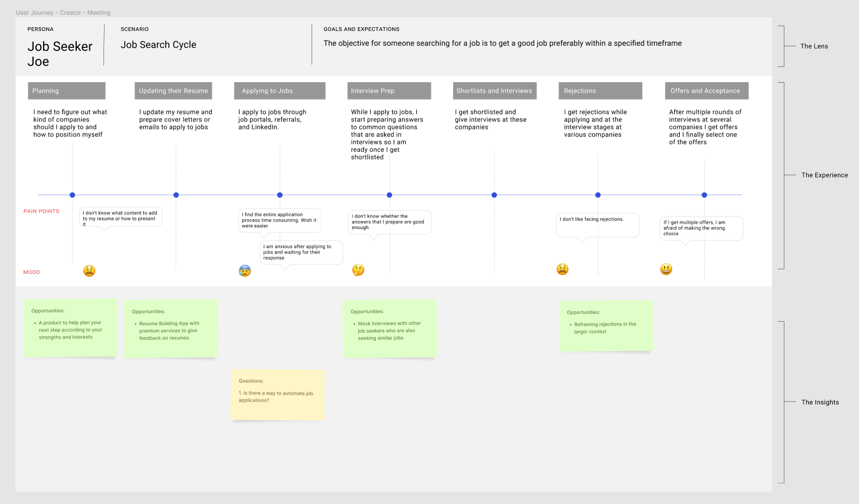Click the GOALS AND EXPECTATIONS label
Viewport: 859px width, 504px height.
coord(362,29)
